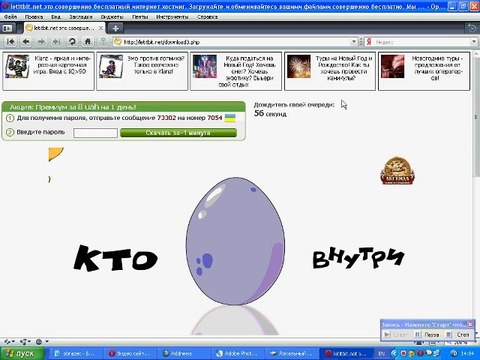Switch to the 'Локальный' taskbar item
Image resolution: width=480 pixels, height=360 pixels.
(x=292, y=353)
